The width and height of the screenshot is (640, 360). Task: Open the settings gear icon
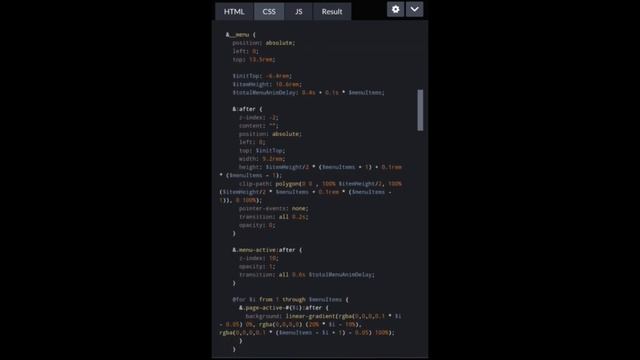396,9
